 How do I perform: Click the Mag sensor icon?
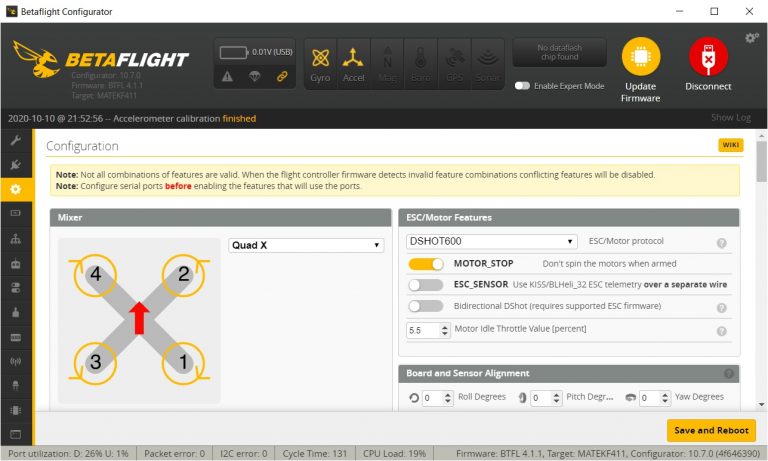(x=387, y=64)
